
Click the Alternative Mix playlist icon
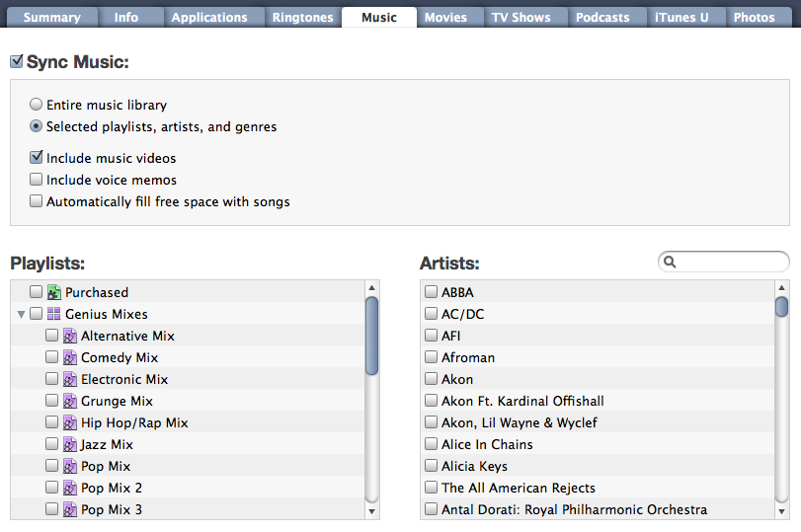click(x=70, y=336)
